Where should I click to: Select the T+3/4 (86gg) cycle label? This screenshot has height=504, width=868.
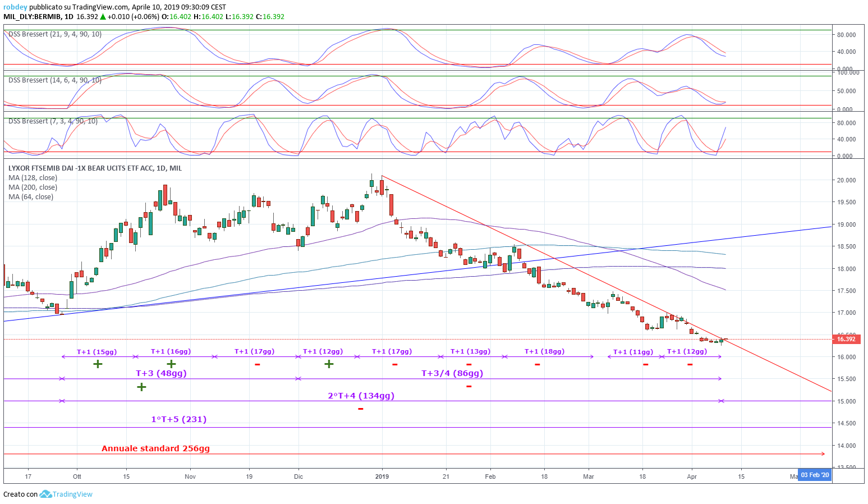click(x=452, y=373)
